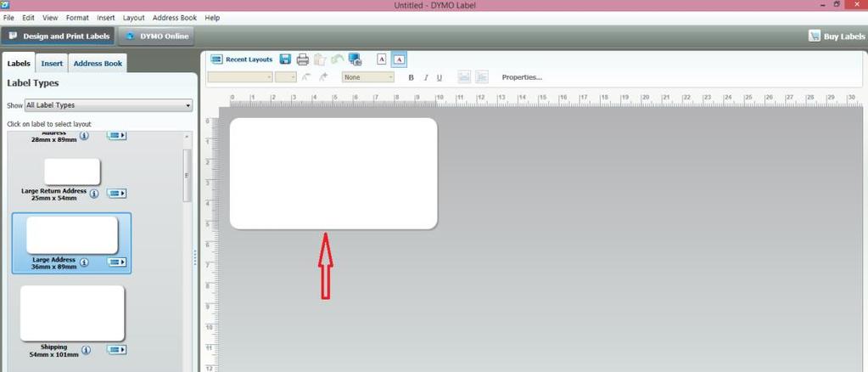Click info icon for 28mm x 89mm Address

pyautogui.click(x=84, y=135)
